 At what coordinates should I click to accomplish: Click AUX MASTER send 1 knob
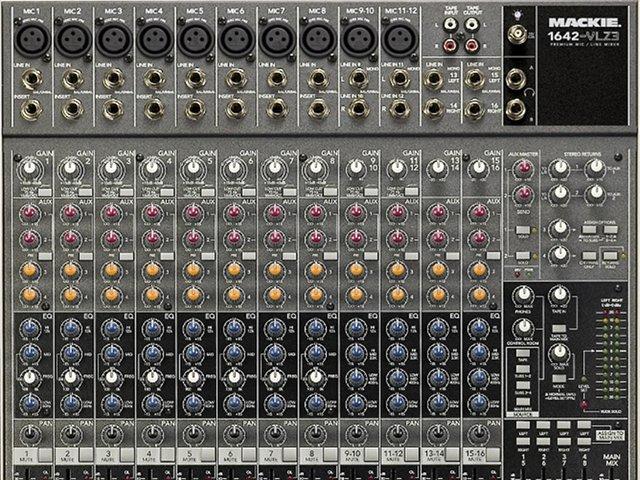524,168
